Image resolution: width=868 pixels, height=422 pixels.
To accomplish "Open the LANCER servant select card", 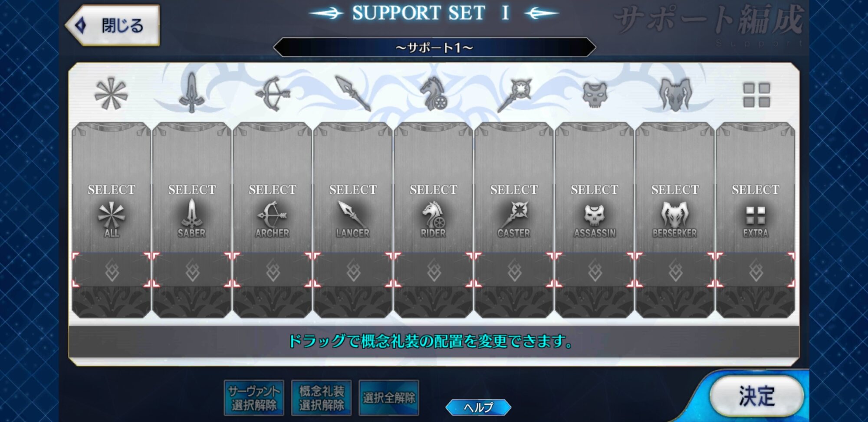I will click(x=353, y=187).
